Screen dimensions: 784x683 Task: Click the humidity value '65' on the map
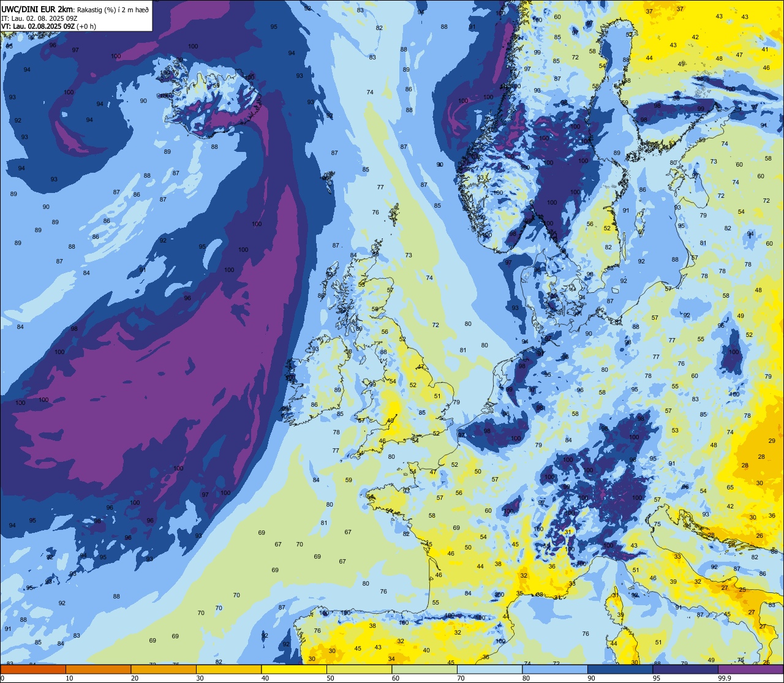tap(730, 488)
